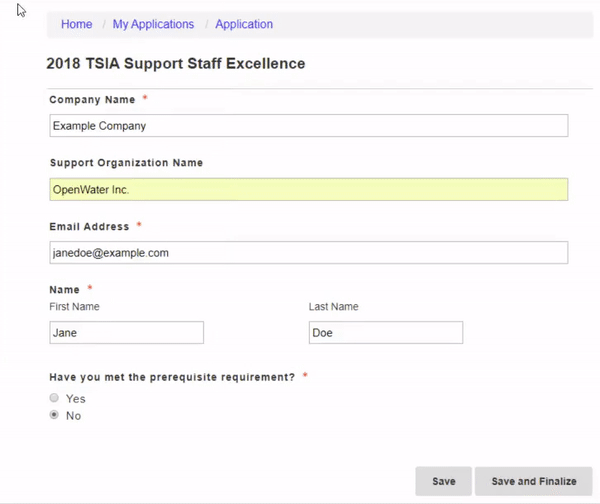Click the No option label text
This screenshot has width=600, height=504.
click(73, 416)
